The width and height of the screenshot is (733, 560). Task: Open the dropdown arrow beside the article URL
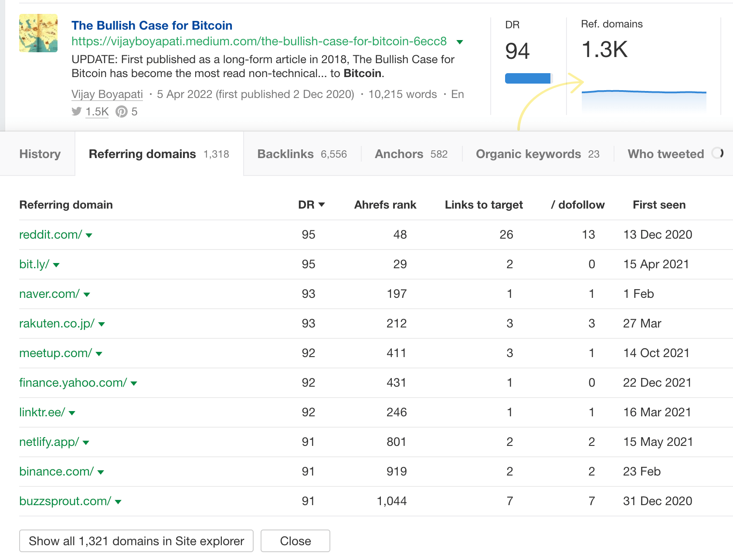pyautogui.click(x=460, y=42)
